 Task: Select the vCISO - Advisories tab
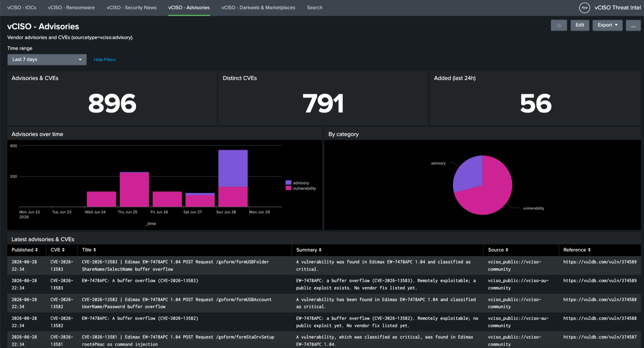click(189, 8)
